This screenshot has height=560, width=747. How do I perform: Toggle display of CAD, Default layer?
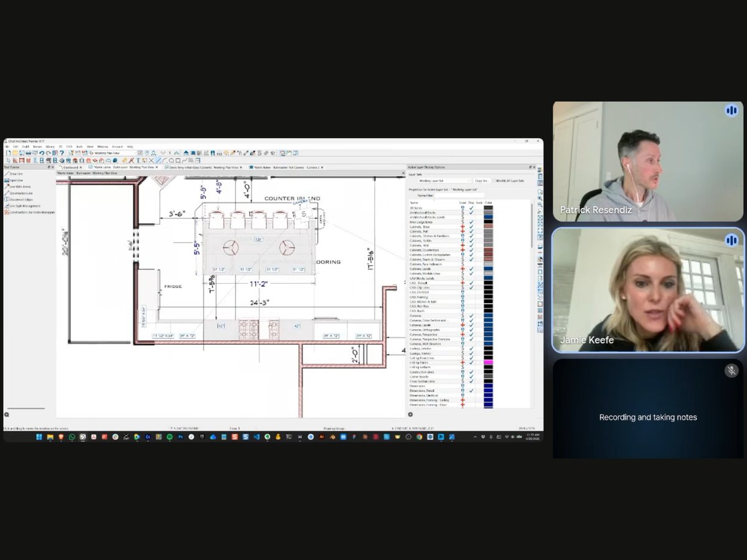coord(471,282)
